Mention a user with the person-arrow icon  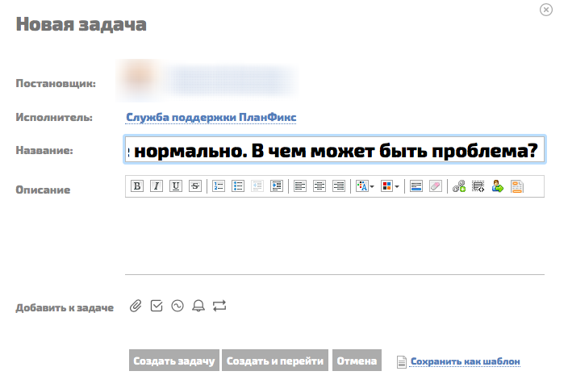(x=498, y=186)
